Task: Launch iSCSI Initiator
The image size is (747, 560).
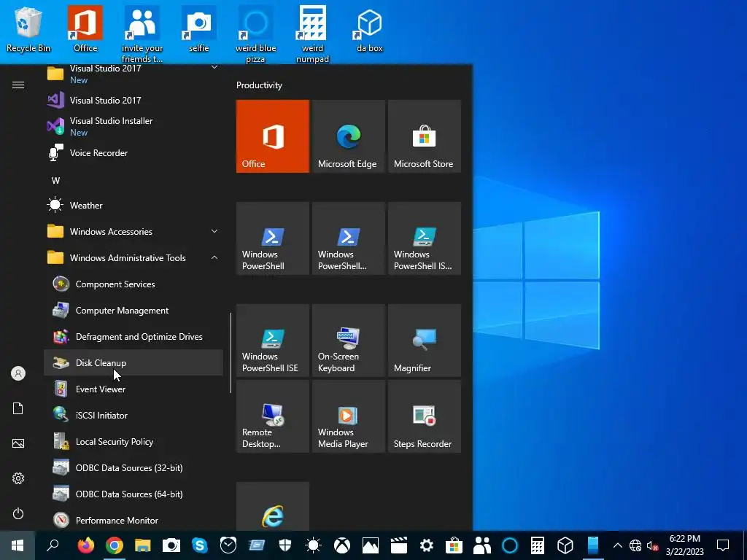Action: 133,415
